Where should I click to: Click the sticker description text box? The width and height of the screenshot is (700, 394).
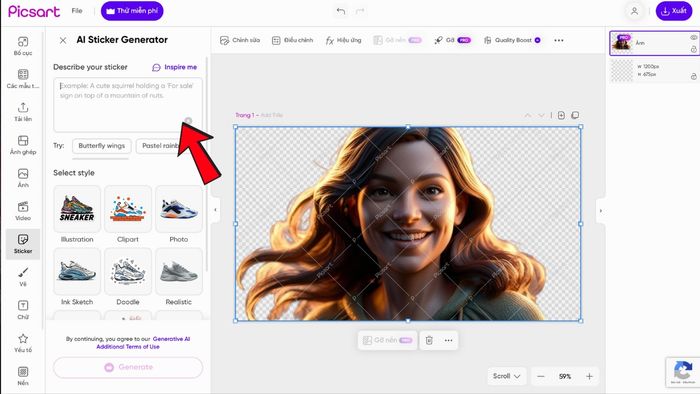[x=128, y=105]
